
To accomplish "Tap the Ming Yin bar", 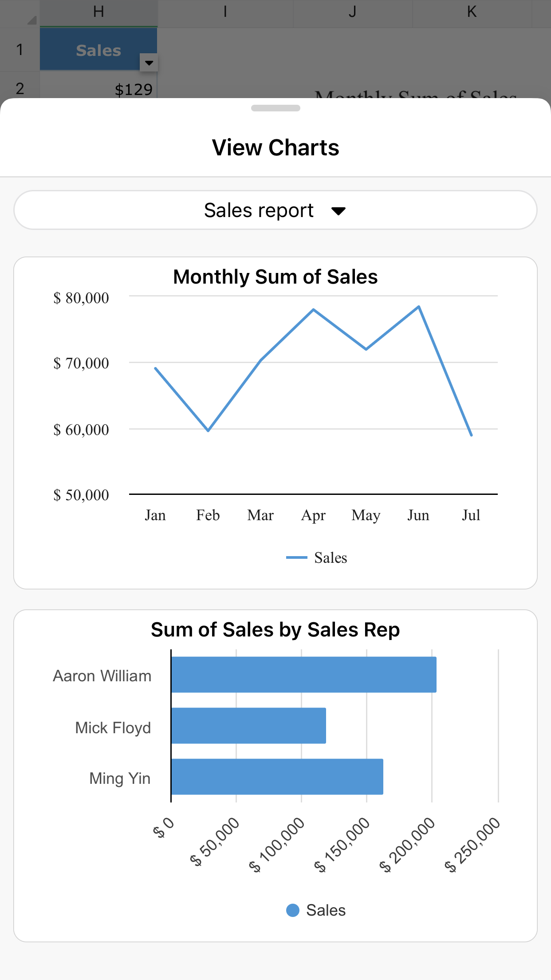I will pyautogui.click(x=277, y=777).
